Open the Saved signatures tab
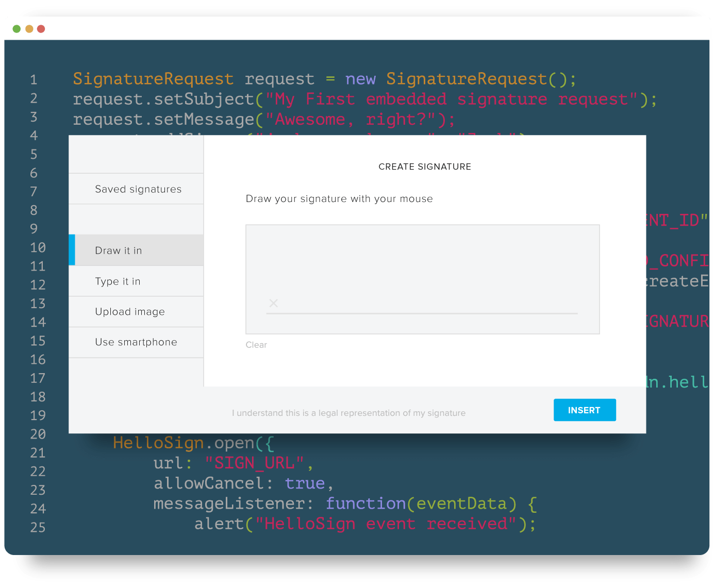Viewport: 715px width, 588px height. 136,189
